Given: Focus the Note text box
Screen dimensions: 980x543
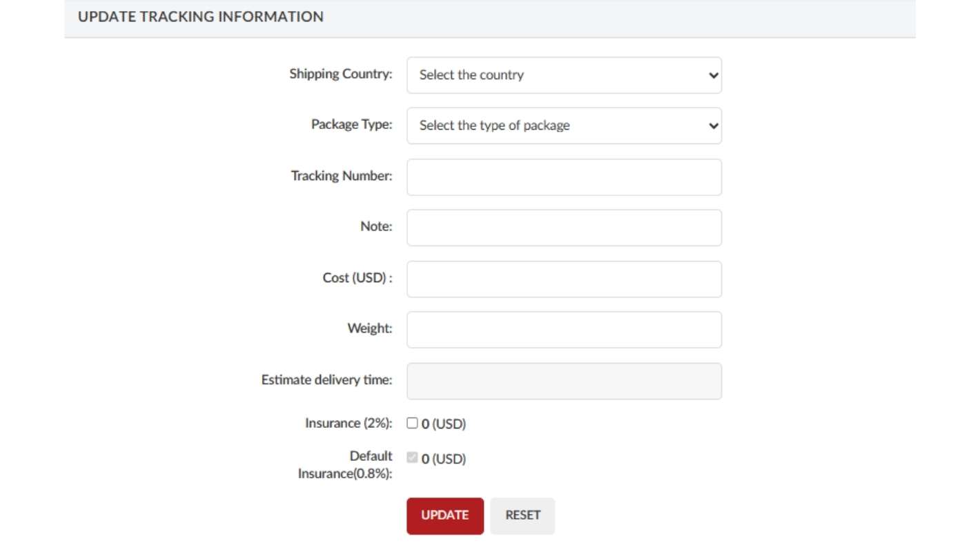Looking at the screenshot, I should pos(563,228).
